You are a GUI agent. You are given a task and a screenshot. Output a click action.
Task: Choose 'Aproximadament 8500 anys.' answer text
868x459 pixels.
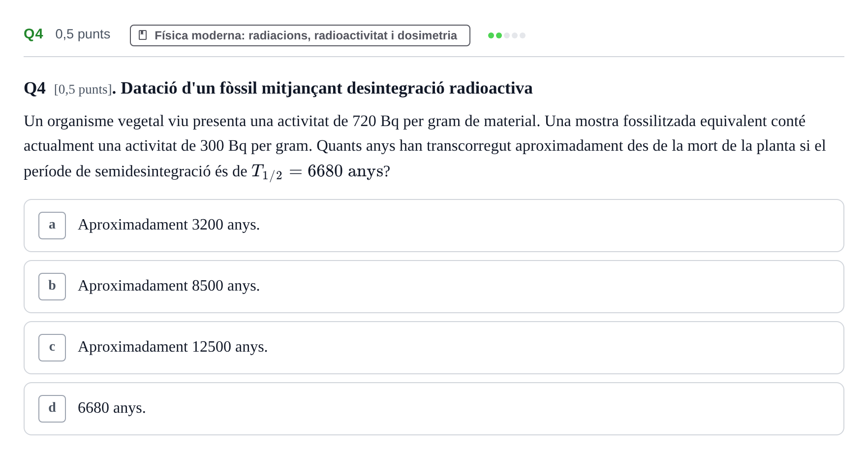coord(169,286)
